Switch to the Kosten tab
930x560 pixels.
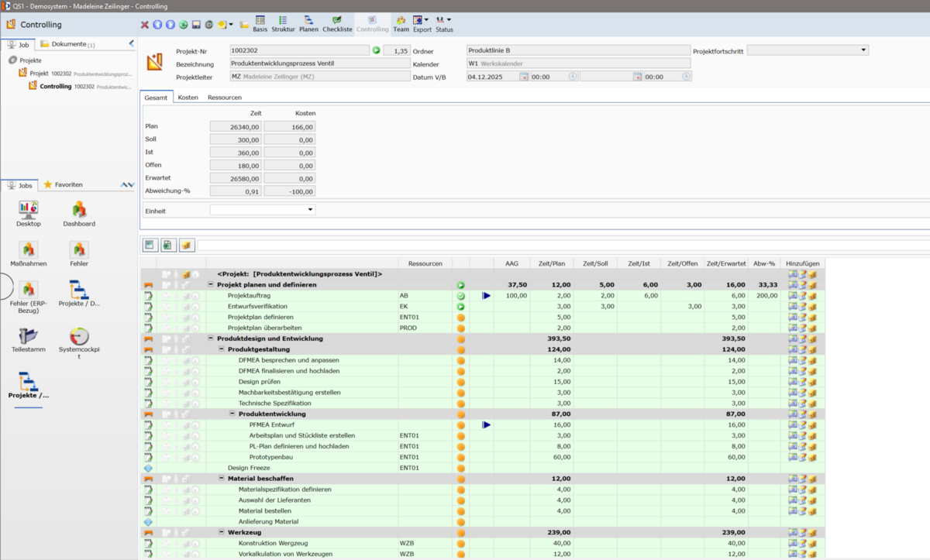point(188,98)
